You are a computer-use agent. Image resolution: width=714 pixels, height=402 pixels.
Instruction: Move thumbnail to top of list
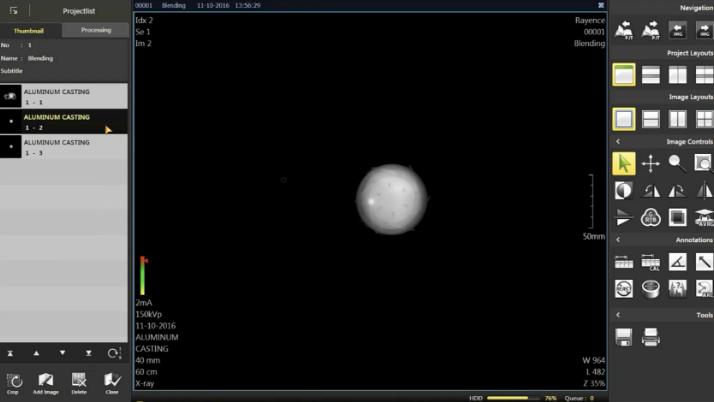[10, 353]
